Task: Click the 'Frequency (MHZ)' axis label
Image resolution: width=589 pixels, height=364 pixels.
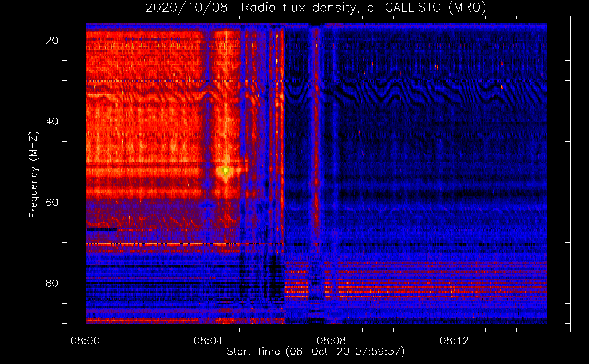Action: (33, 175)
